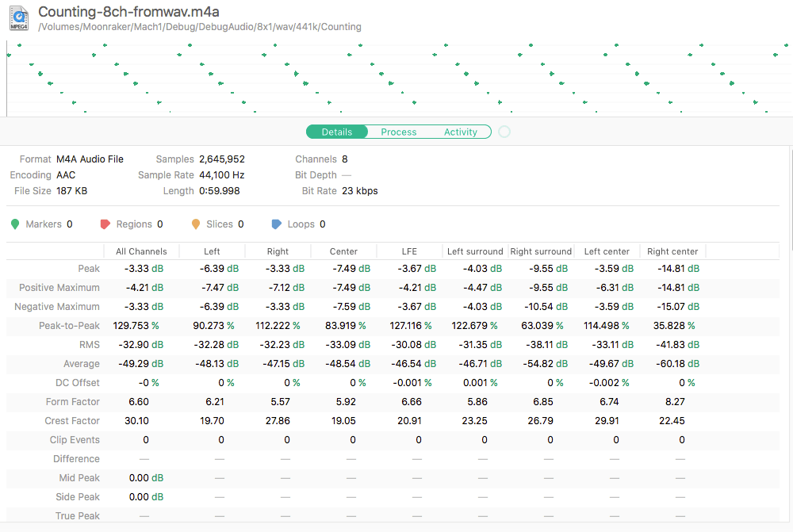Click the True Peak row label
Screen dimensions: 793x532
point(78,516)
